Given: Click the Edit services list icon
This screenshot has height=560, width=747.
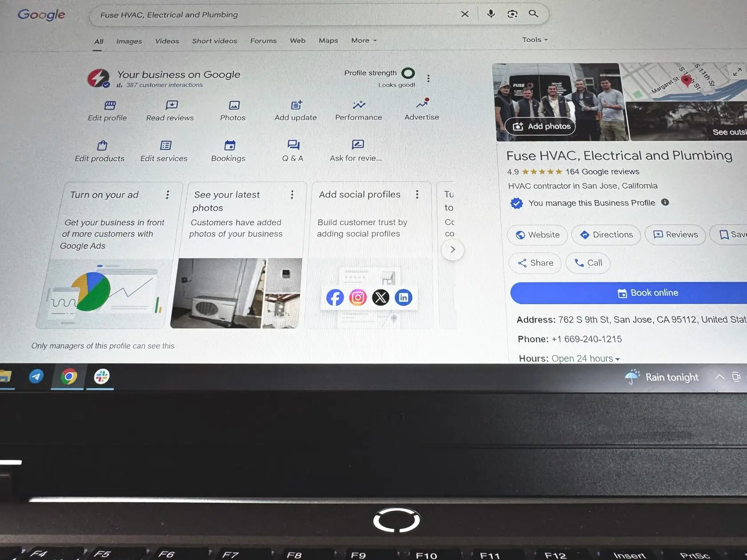Looking at the screenshot, I should click(x=165, y=145).
